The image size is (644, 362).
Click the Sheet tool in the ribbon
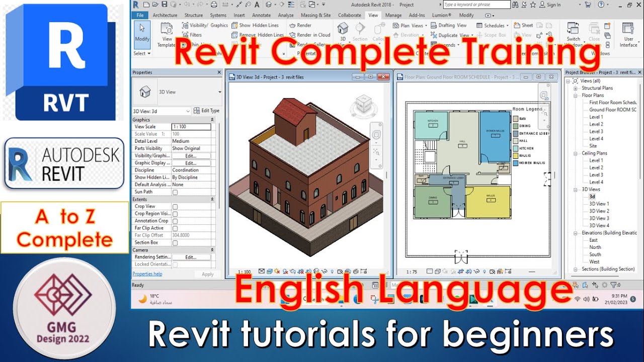click(523, 25)
